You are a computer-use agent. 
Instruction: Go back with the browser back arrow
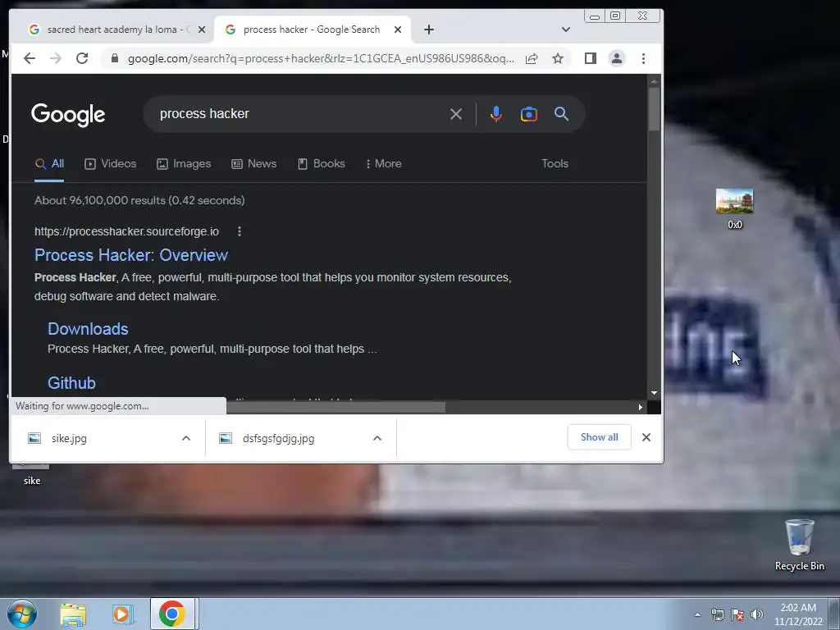(30, 58)
